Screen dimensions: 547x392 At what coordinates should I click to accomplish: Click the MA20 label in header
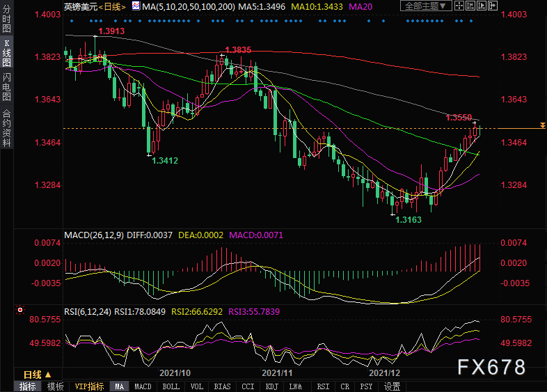coord(360,7)
